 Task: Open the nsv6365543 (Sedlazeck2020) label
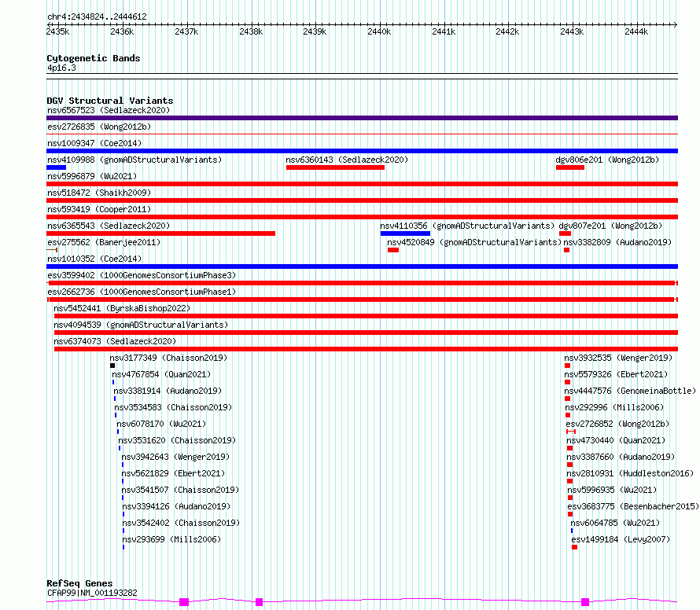click(109, 226)
